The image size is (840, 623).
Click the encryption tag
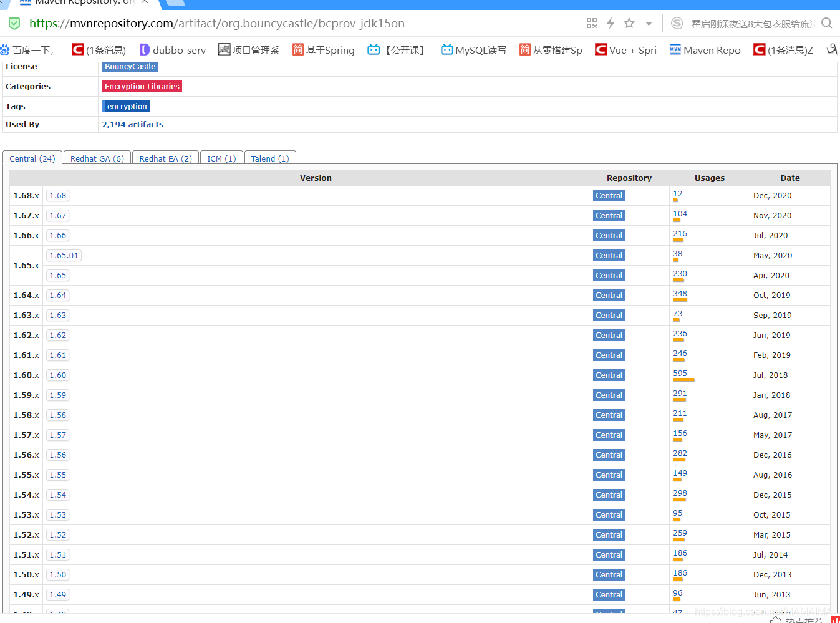click(126, 107)
